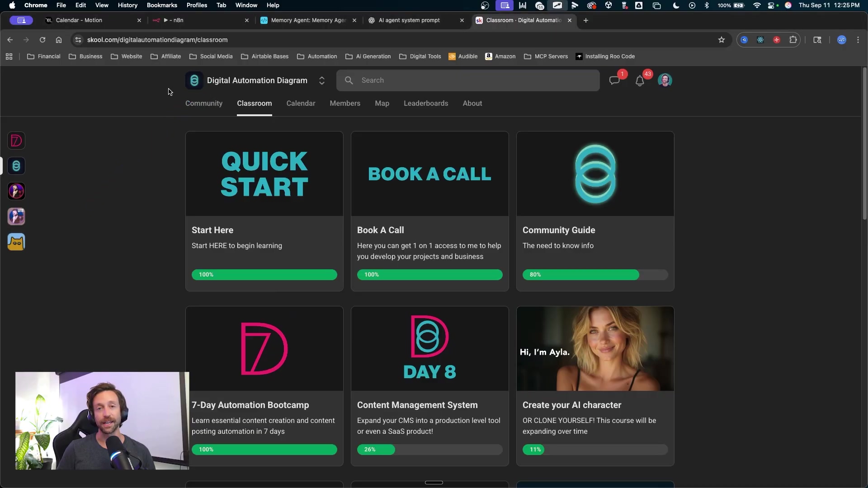Open the Community Guide course title
Image resolution: width=868 pixels, height=488 pixels.
[559, 230]
